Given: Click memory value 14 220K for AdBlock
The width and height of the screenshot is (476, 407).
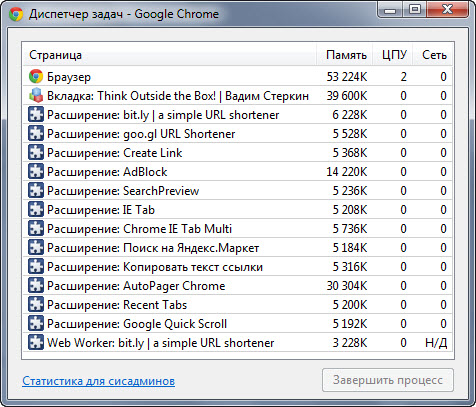Looking at the screenshot, I should pos(347,172).
